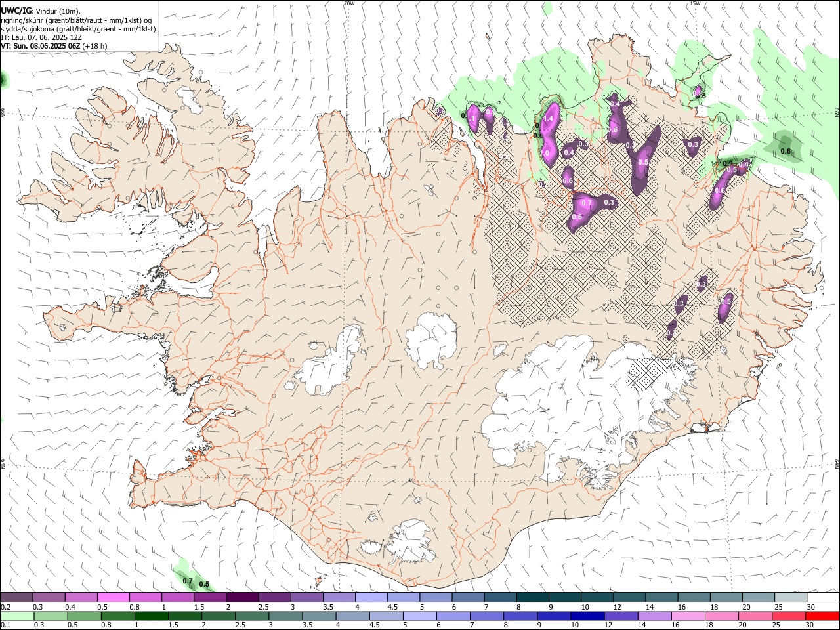Click the '18' label on the lower colour scale
840x630 pixels.
pos(708,625)
